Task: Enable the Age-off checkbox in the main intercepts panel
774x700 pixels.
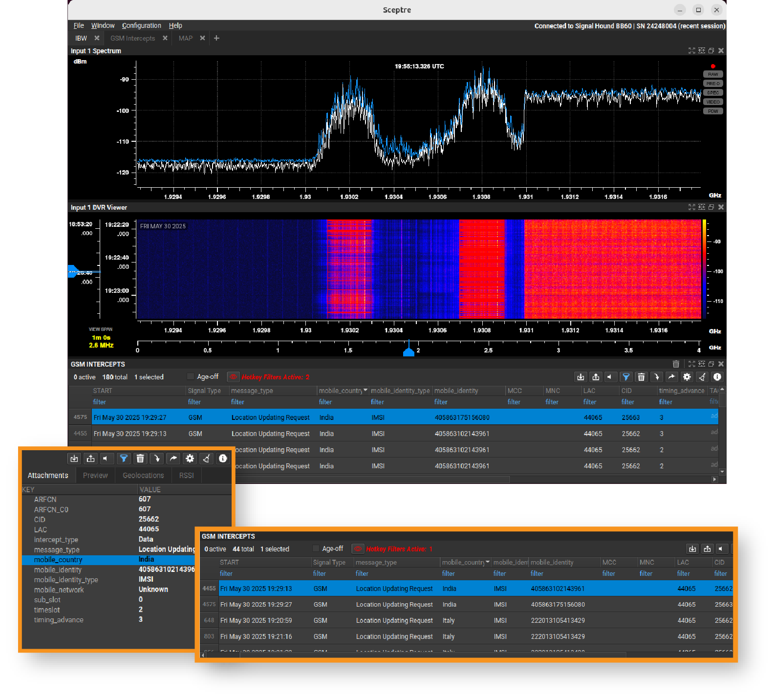Action: point(191,377)
